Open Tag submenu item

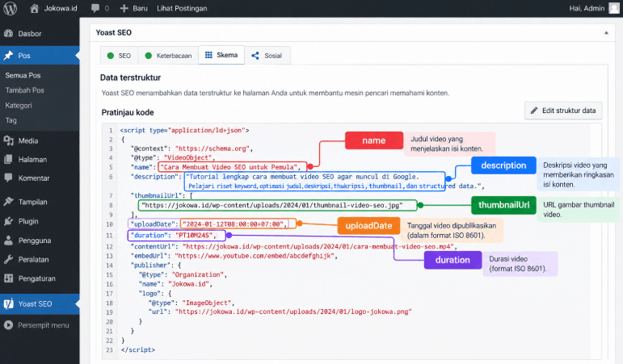11,120
